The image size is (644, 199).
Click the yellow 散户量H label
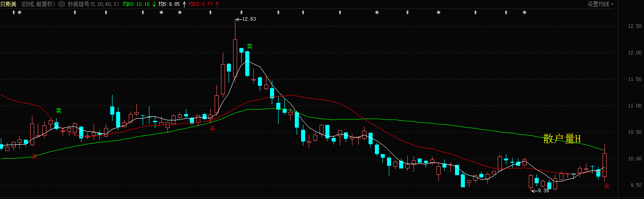pyautogui.click(x=562, y=139)
